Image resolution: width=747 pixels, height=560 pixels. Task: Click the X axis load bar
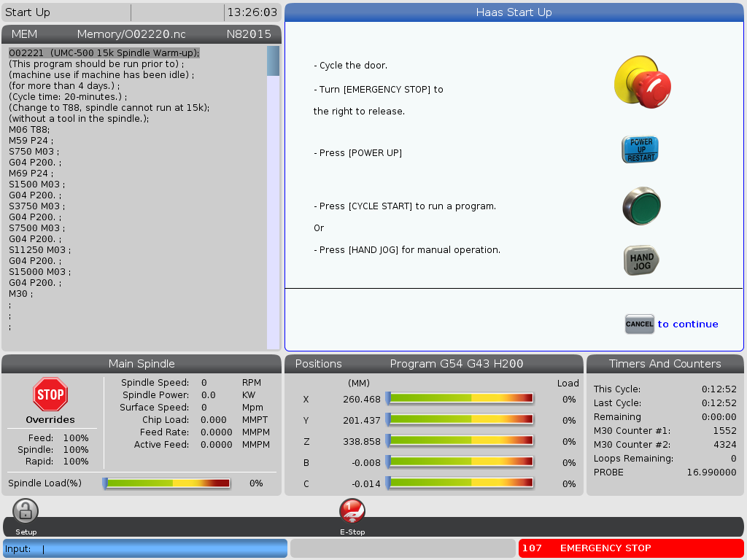pos(460,398)
